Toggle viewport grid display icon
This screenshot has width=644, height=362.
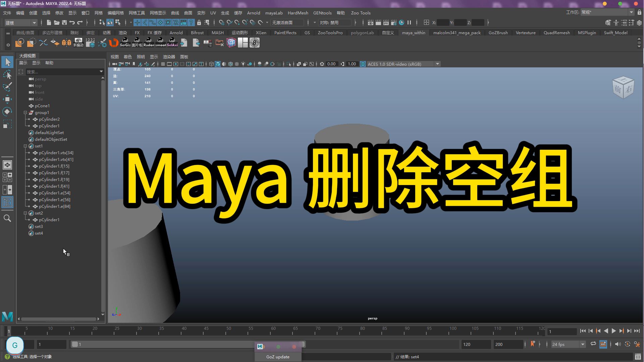163,64
